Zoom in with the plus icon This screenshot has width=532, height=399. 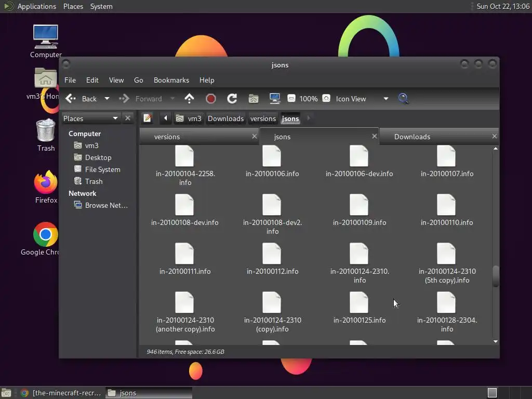point(326,98)
